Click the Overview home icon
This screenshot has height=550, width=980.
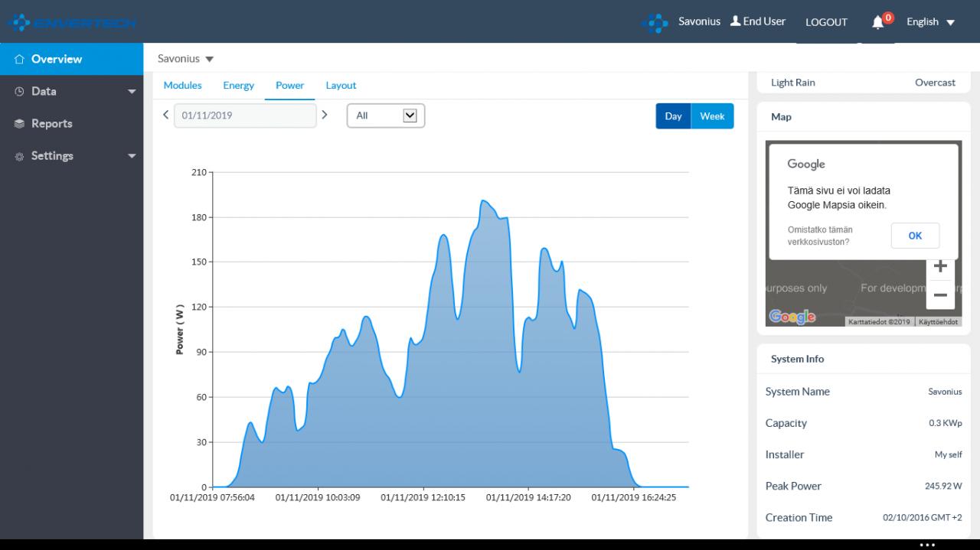(x=19, y=59)
